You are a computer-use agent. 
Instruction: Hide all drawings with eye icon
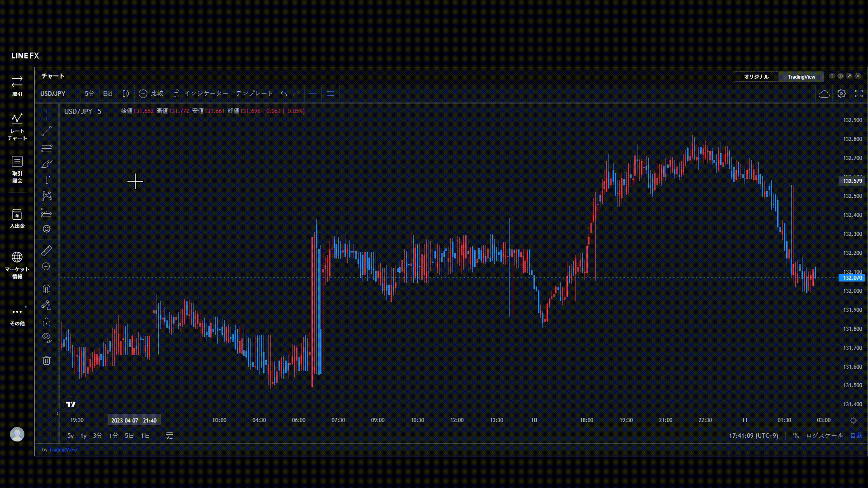pos(47,337)
